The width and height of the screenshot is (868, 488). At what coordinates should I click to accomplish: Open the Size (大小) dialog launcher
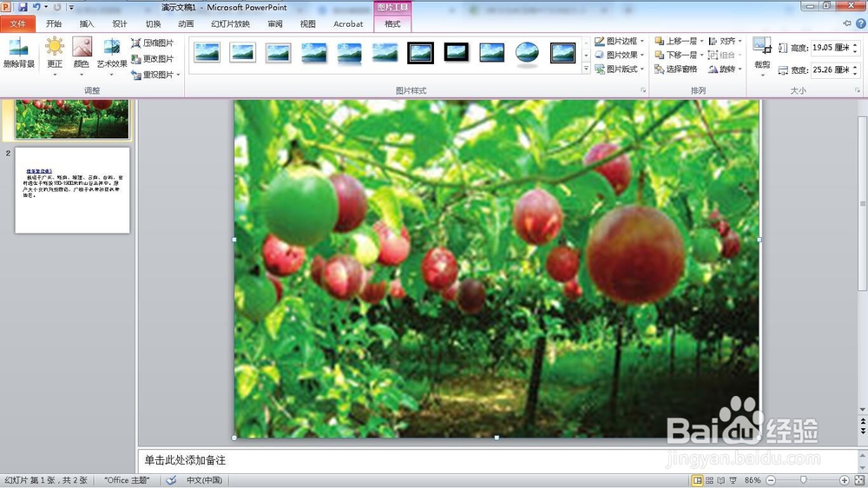858,90
